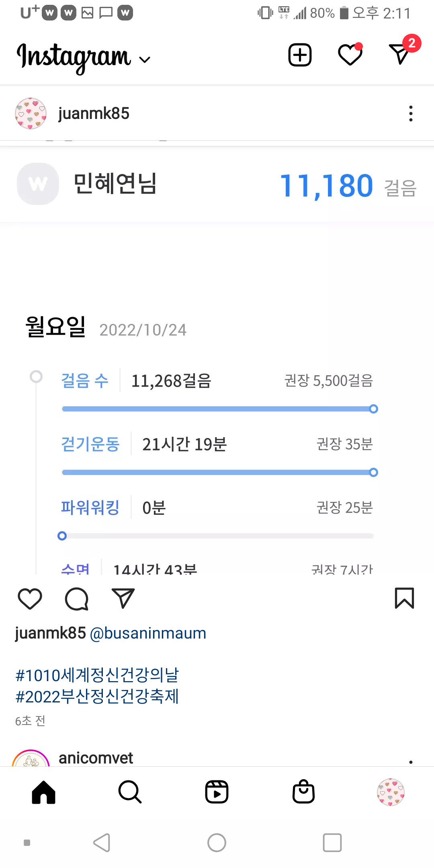Like the juanmk85 post
434x868 pixels.
(x=30, y=599)
